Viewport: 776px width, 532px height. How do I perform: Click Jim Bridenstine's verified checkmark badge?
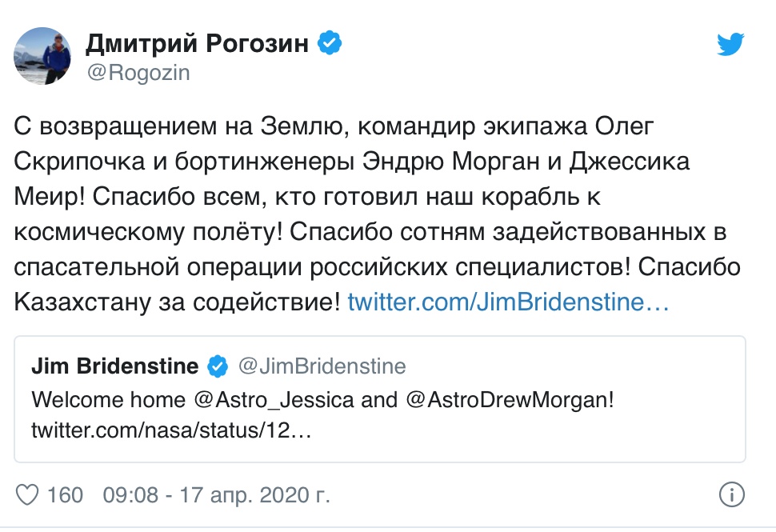click(218, 366)
